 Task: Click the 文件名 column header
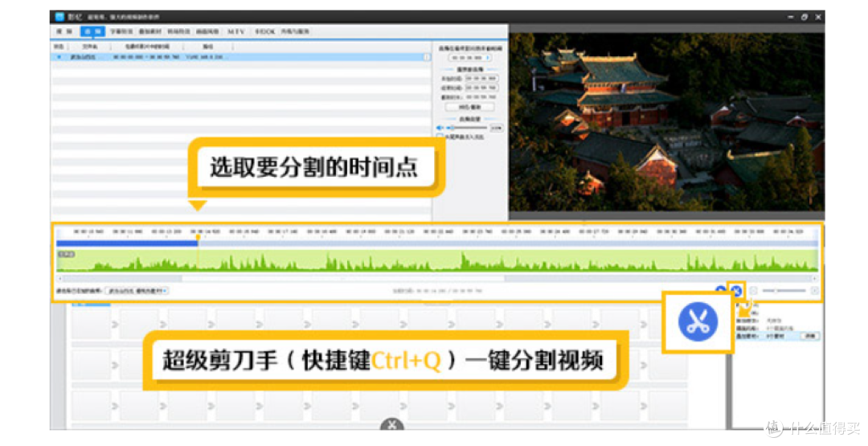tap(90, 47)
